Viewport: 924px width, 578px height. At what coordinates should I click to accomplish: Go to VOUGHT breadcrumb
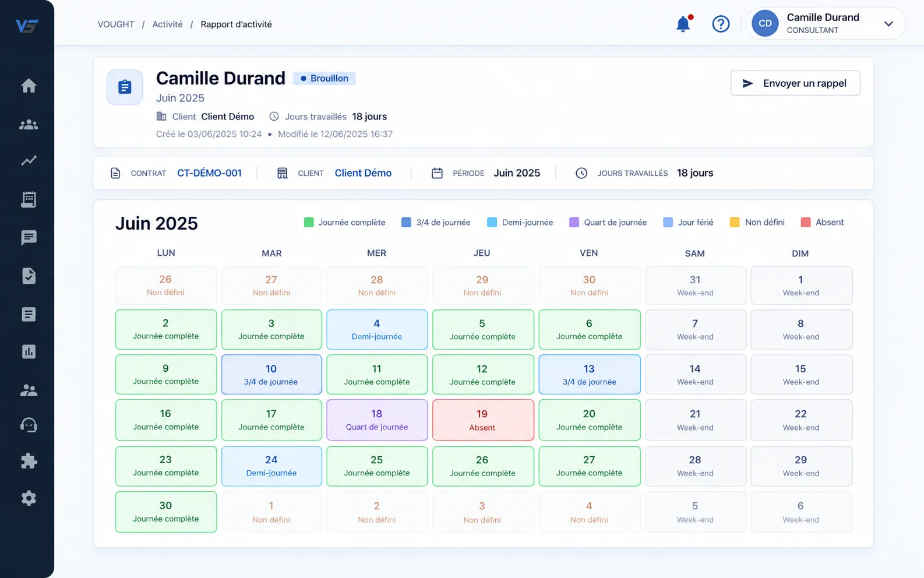(x=116, y=24)
